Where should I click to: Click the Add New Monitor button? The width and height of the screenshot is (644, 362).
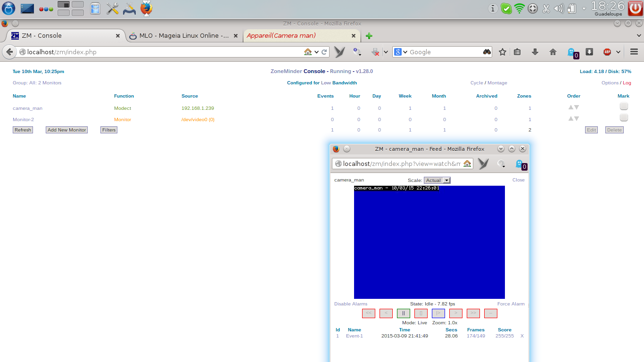click(67, 130)
